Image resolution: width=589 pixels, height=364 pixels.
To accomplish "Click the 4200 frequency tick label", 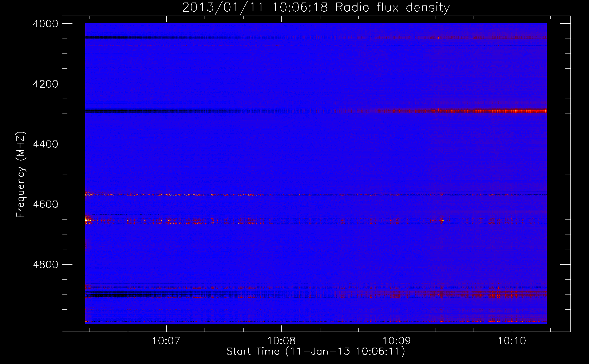I will [x=46, y=84].
